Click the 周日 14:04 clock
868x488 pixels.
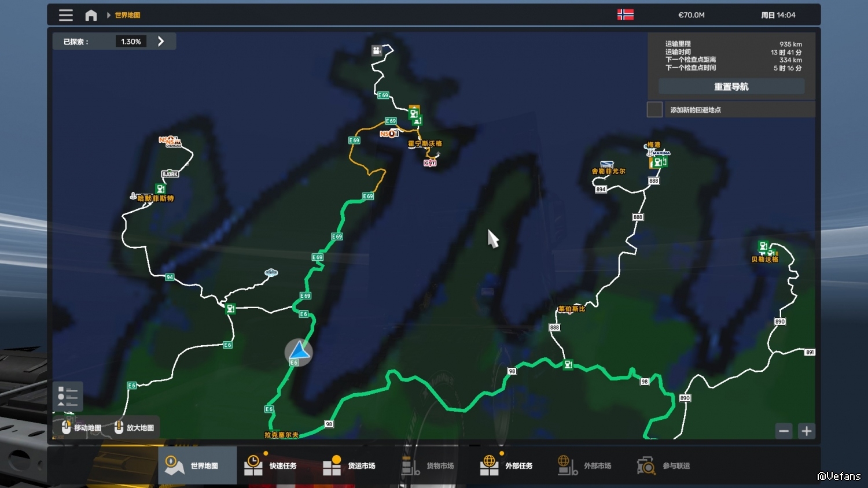tap(778, 15)
